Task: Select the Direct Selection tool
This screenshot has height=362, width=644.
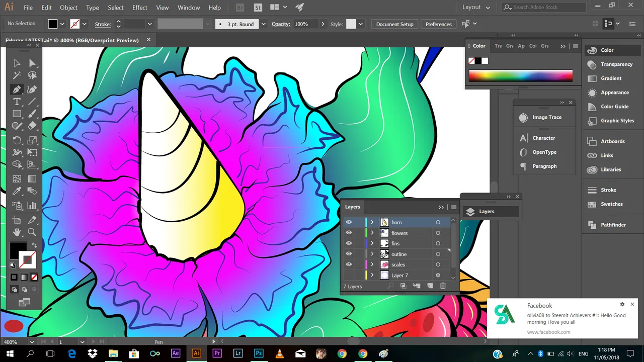Action: (32, 63)
